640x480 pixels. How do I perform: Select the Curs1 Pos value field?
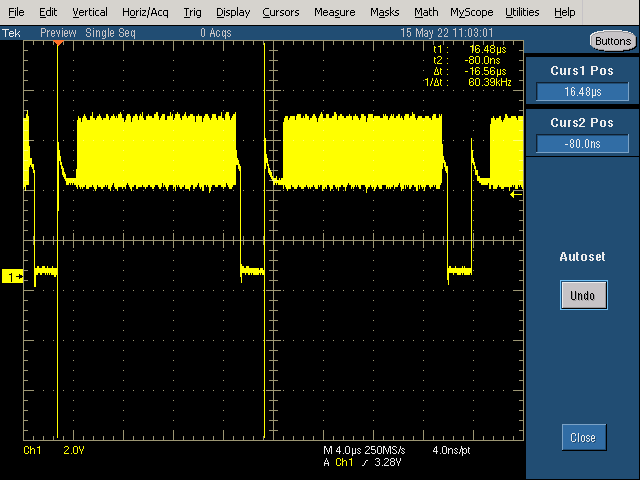click(x=582, y=91)
